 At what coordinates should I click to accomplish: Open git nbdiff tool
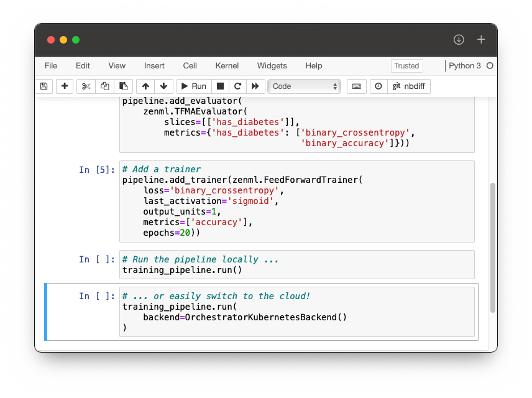pos(409,86)
